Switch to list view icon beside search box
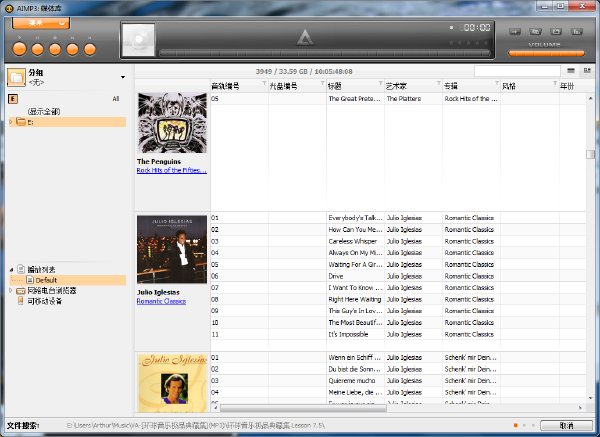The width and height of the screenshot is (600, 437). click(x=571, y=70)
